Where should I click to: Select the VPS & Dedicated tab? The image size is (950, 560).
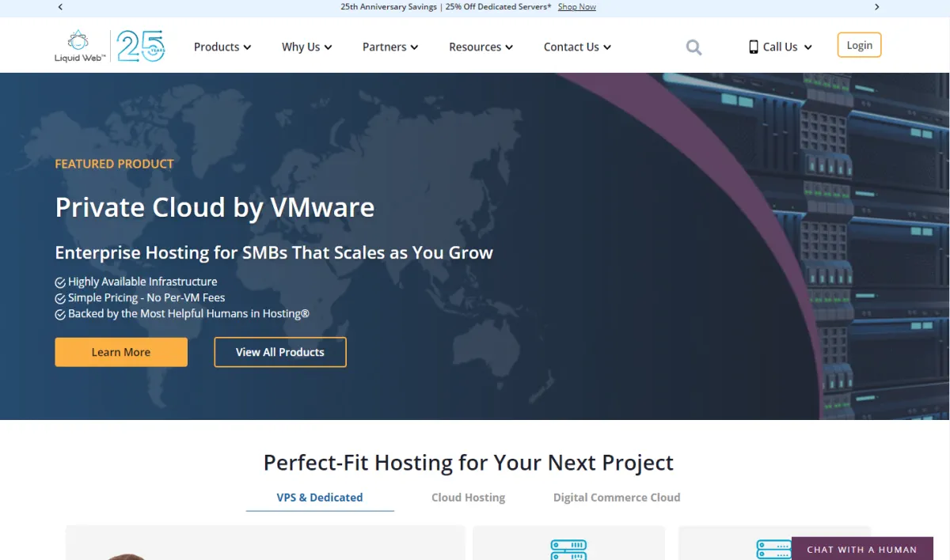coord(320,498)
